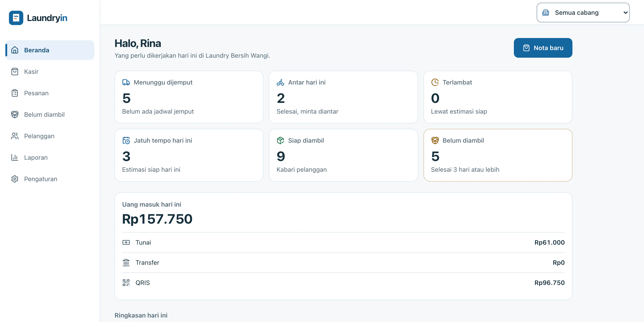
Task: Go to Beranda in the sidebar
Action: pyautogui.click(x=50, y=50)
